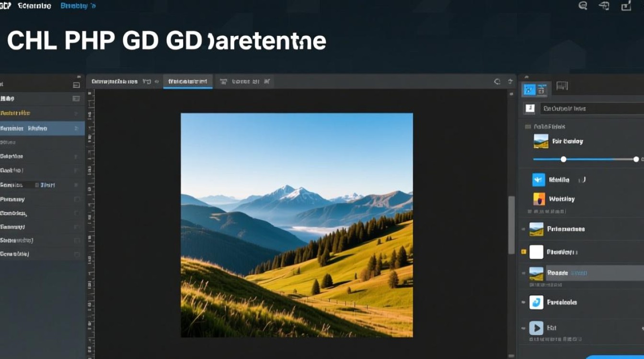Click the play button icon in layer list

point(536,328)
